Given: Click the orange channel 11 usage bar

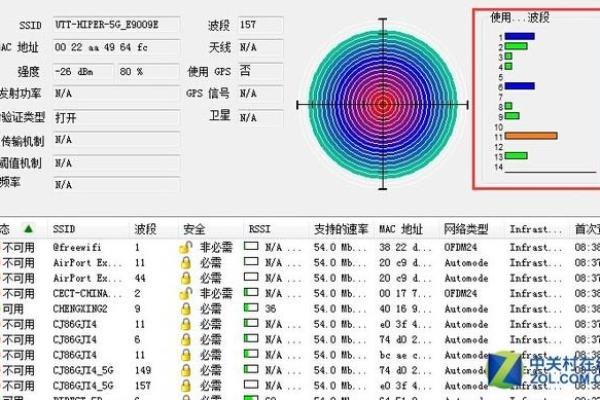Looking at the screenshot, I should [x=531, y=136].
